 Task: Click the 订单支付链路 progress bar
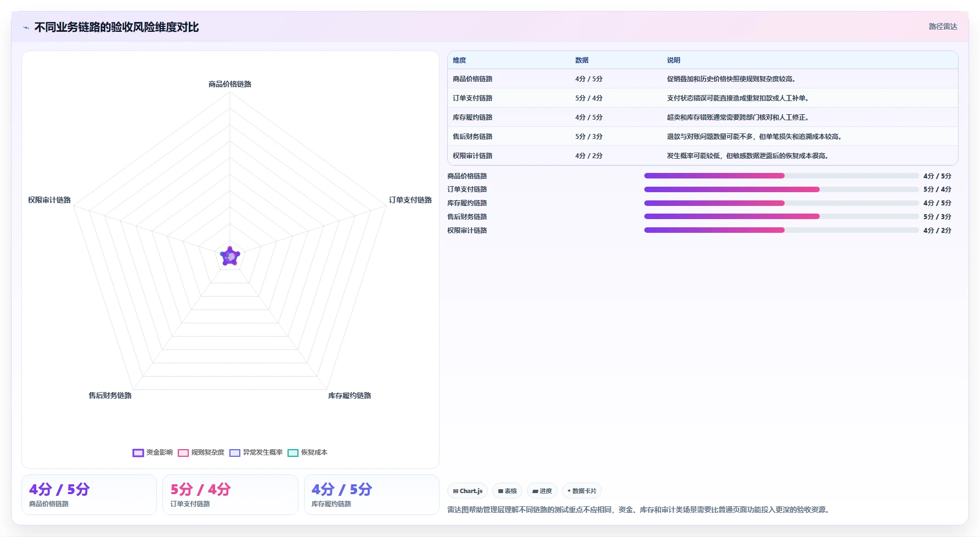pos(781,189)
